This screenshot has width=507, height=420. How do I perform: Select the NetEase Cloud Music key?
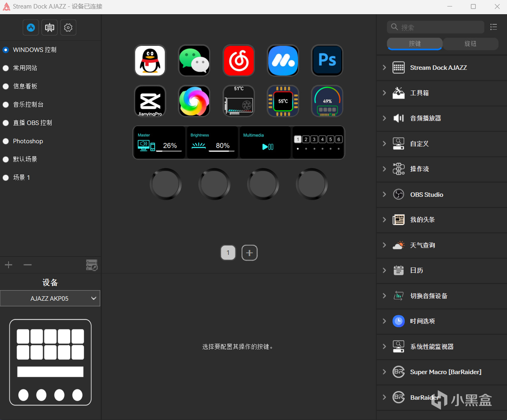click(239, 60)
